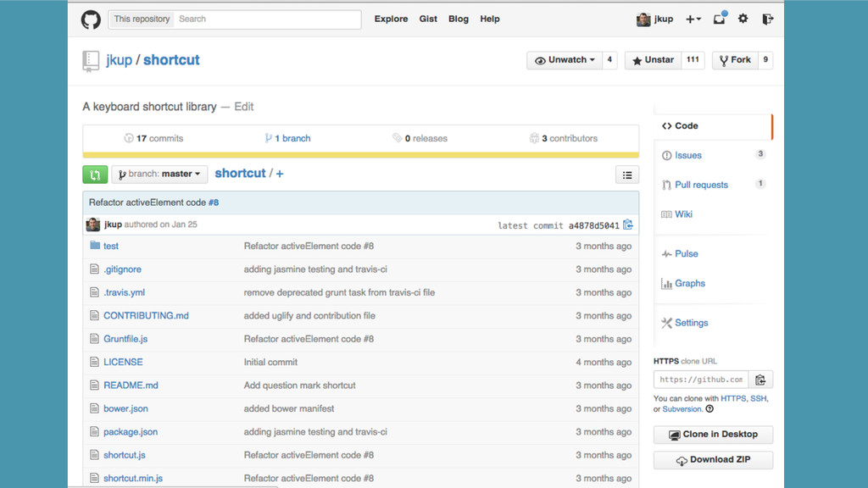The image size is (868, 488).
Task: Click Gist in the top navigation
Action: tap(428, 19)
